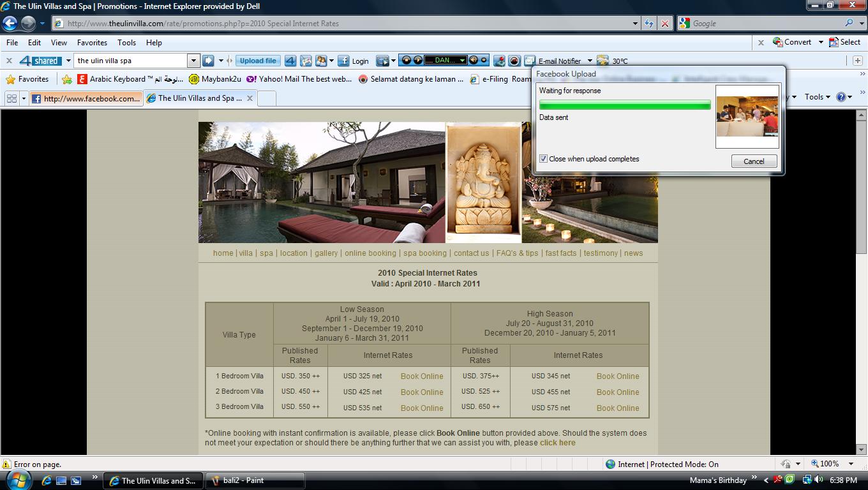This screenshot has width=868, height=490.
Task: Click the online booking navigation link
Action: 370,253
